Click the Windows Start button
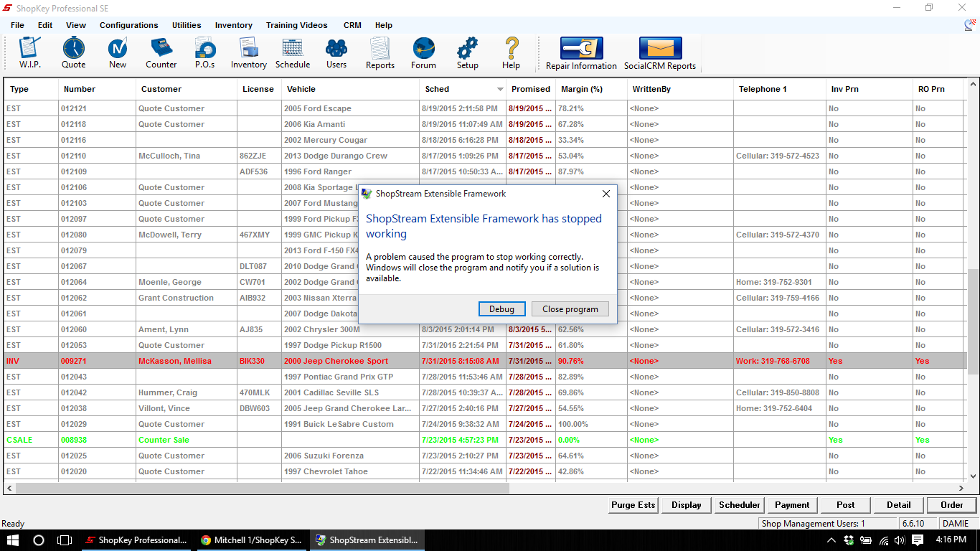980x551 pixels. click(13, 540)
